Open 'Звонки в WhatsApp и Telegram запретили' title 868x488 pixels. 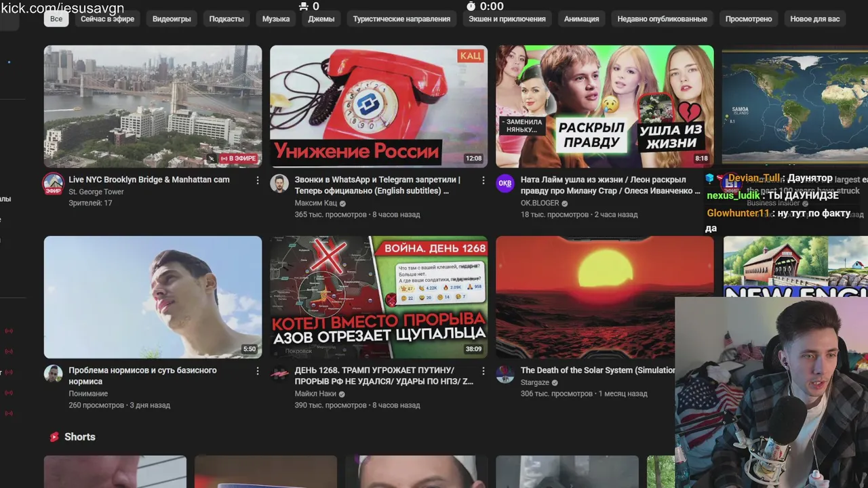click(378, 185)
